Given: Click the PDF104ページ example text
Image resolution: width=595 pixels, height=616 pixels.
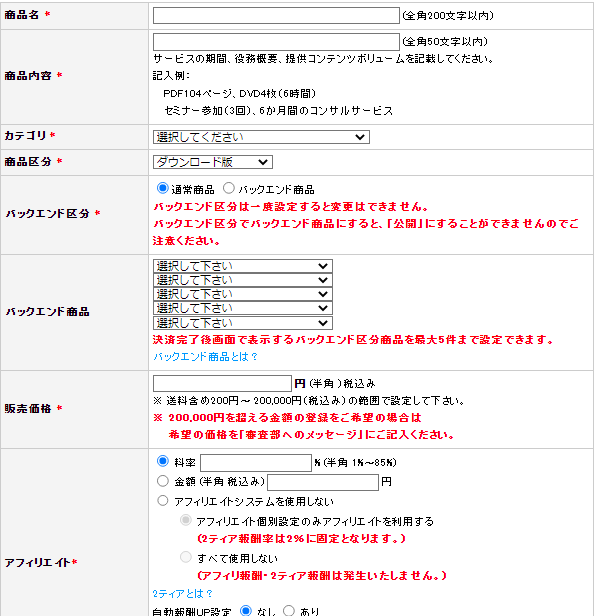Looking at the screenshot, I should 240,94.
